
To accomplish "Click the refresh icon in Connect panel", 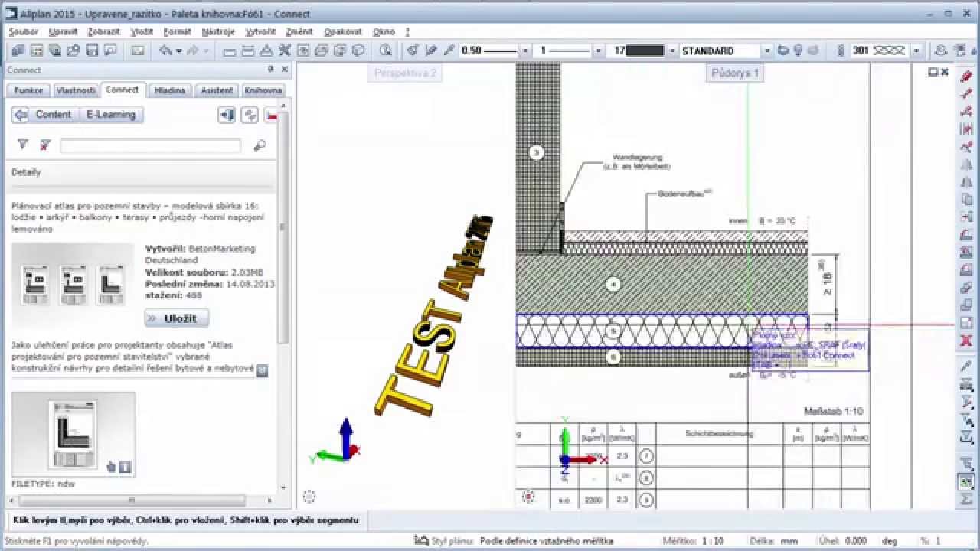I will point(250,115).
